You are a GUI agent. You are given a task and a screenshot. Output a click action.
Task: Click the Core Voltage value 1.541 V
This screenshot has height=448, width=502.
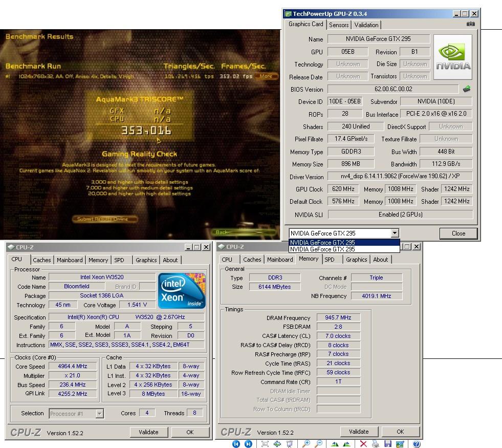pyautogui.click(x=137, y=305)
